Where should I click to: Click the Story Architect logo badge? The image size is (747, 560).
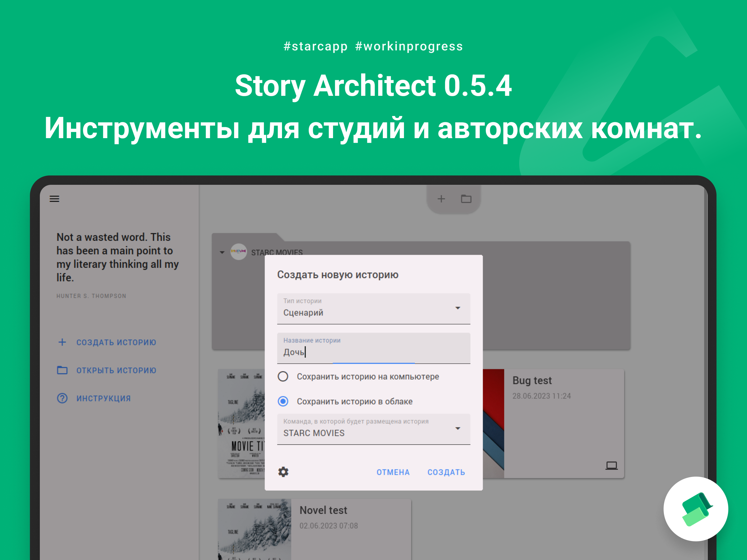696,509
